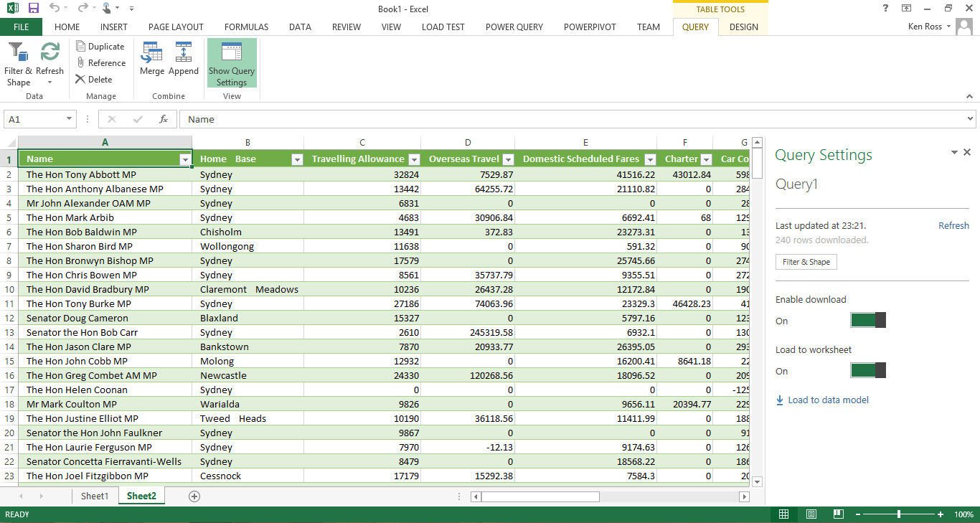The image size is (980, 523).
Task: Click Load to data model link
Action: (828, 400)
